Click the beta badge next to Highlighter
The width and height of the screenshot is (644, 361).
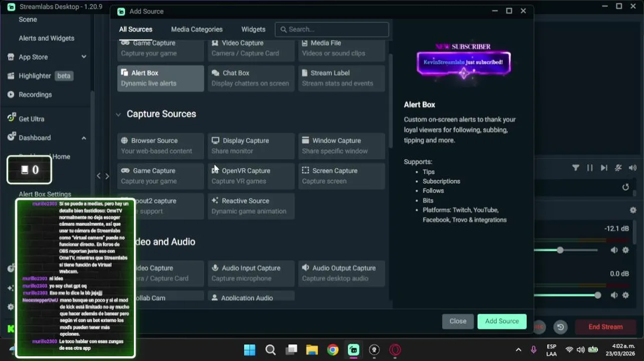(x=64, y=76)
